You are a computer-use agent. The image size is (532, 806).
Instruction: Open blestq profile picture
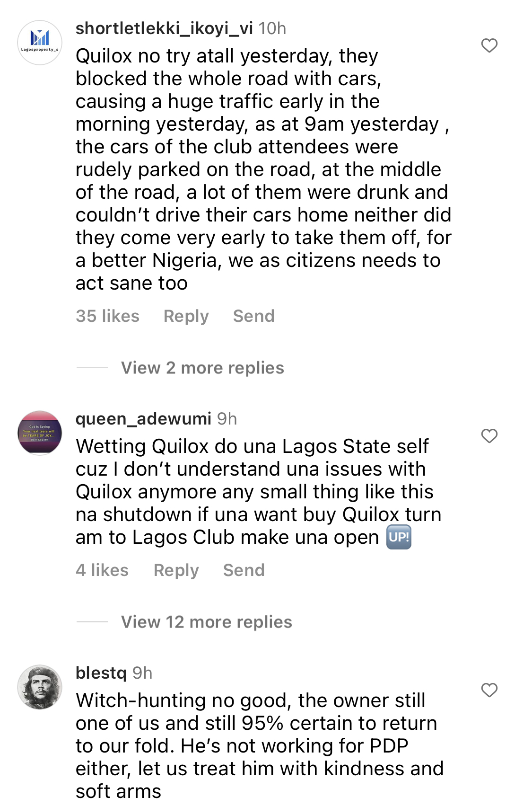pos(40,687)
